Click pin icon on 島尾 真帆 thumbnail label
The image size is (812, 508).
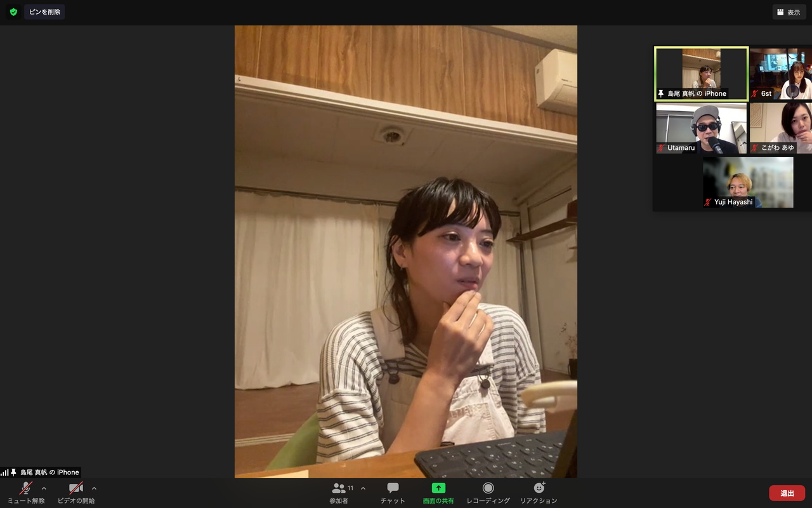click(661, 93)
